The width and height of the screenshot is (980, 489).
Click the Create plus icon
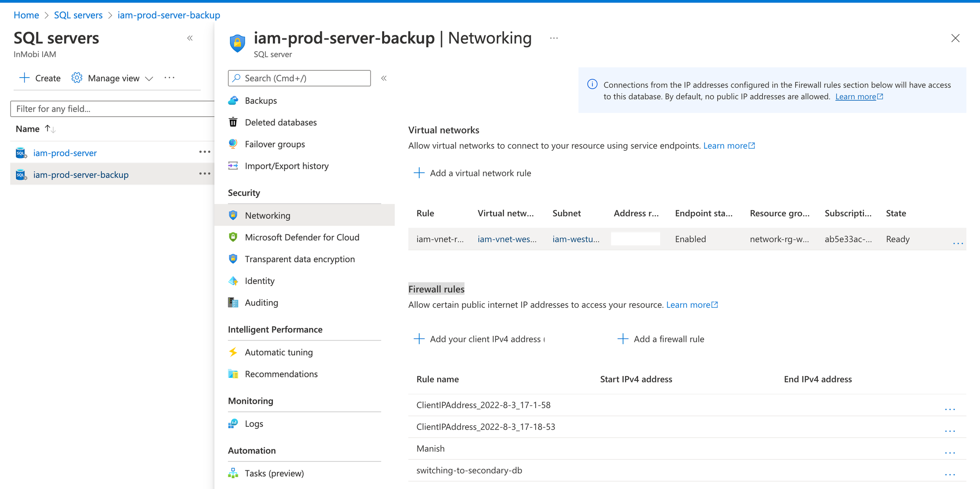click(x=24, y=78)
